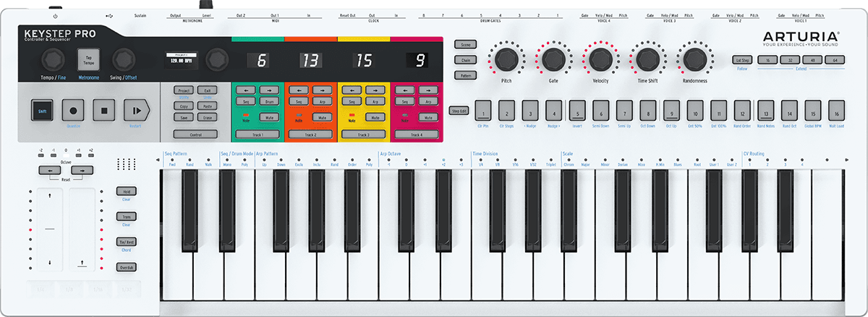868x317 pixels.
Task: Tap the Octave right arrow button
Action: pos(82,170)
